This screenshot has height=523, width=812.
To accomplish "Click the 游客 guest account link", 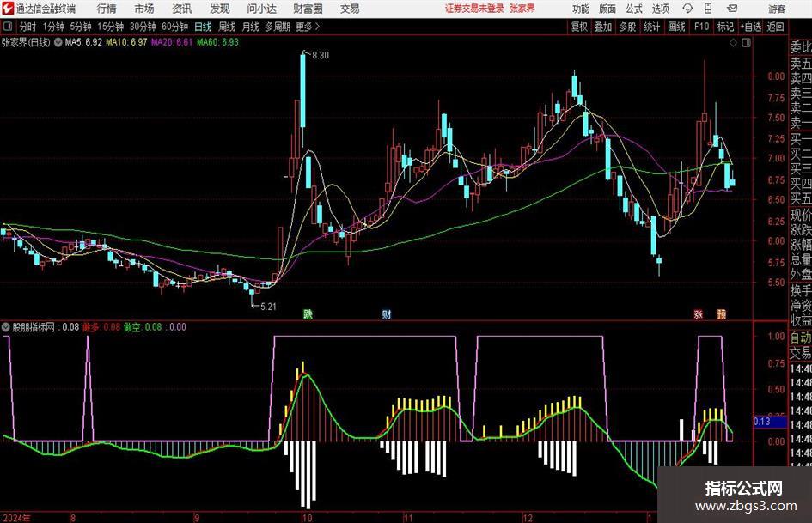I will point(777,9).
